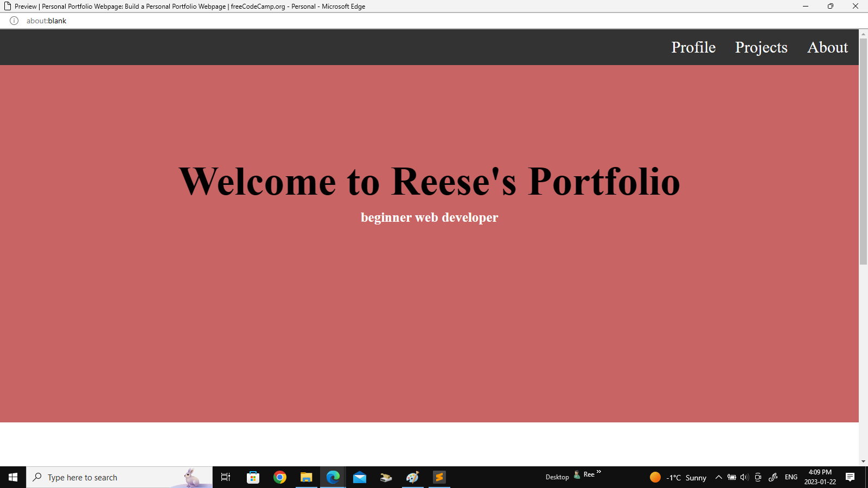
Task: Open File Explorer from the taskbar
Action: (x=307, y=477)
